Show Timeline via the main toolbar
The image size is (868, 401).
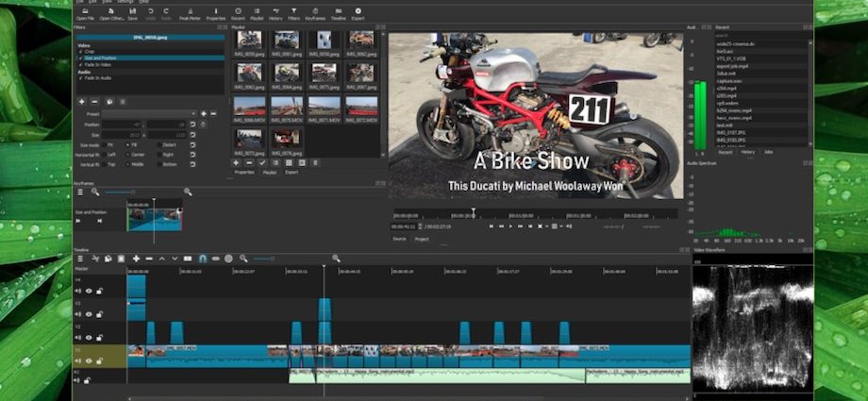click(x=338, y=14)
